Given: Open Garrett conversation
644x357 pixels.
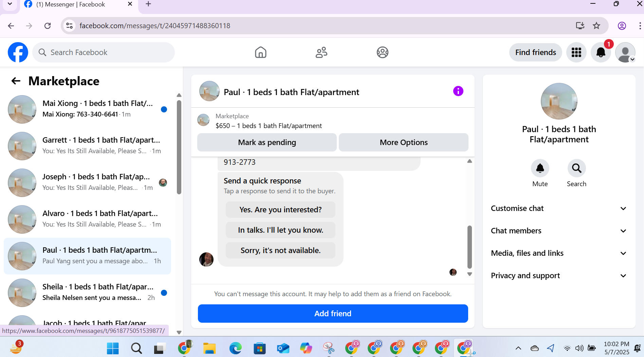Looking at the screenshot, I should (x=88, y=146).
